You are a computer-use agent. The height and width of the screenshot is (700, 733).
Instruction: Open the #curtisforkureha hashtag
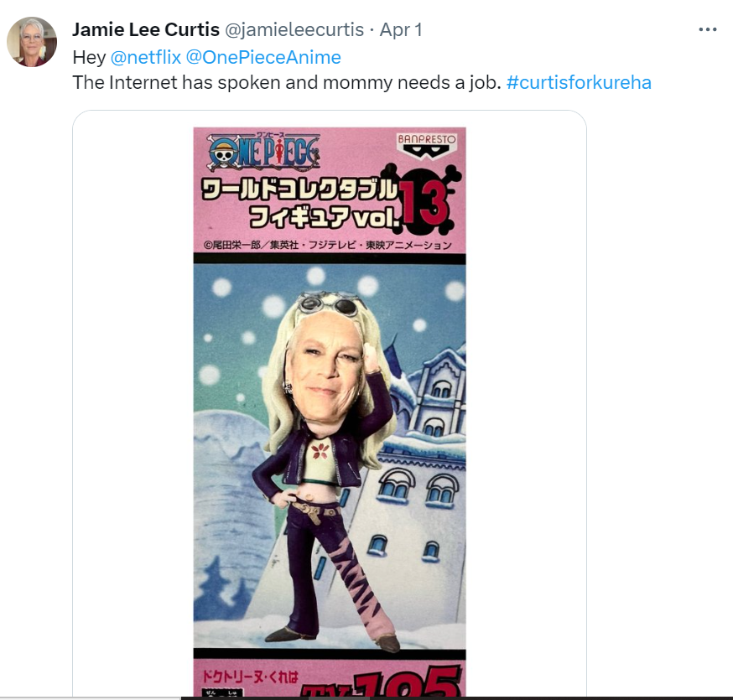[x=579, y=83]
